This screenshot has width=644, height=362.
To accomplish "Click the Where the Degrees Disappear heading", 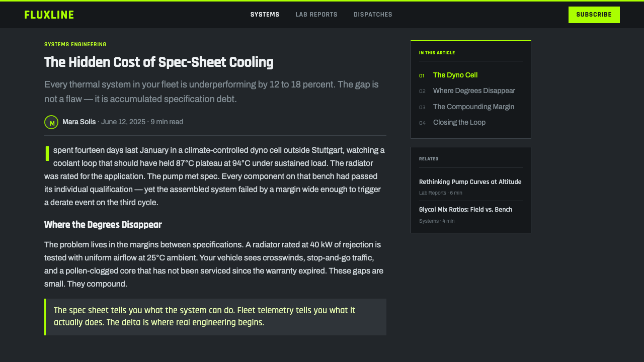I will (x=103, y=225).
